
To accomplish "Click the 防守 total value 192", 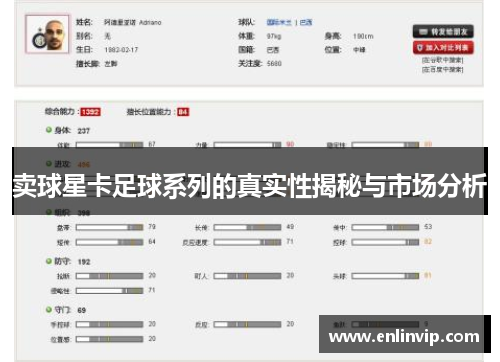I will click(x=84, y=262).
